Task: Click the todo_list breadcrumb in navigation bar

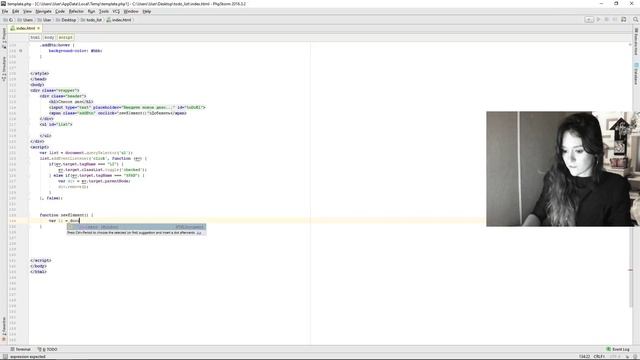Action: (91, 20)
